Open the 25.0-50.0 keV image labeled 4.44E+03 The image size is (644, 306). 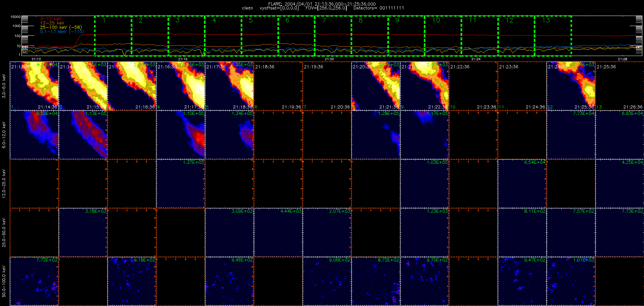click(278, 232)
